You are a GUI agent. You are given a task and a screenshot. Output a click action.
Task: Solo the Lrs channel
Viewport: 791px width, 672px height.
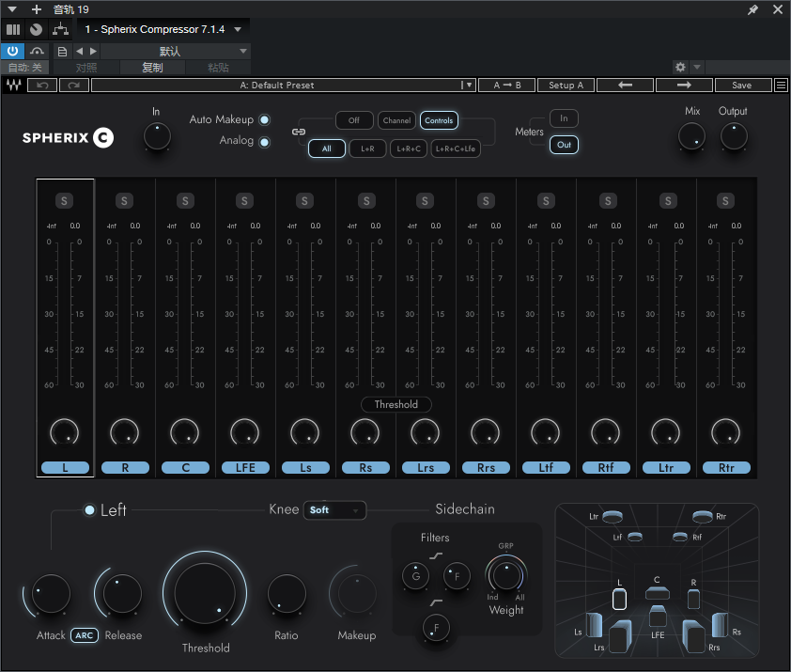click(425, 201)
